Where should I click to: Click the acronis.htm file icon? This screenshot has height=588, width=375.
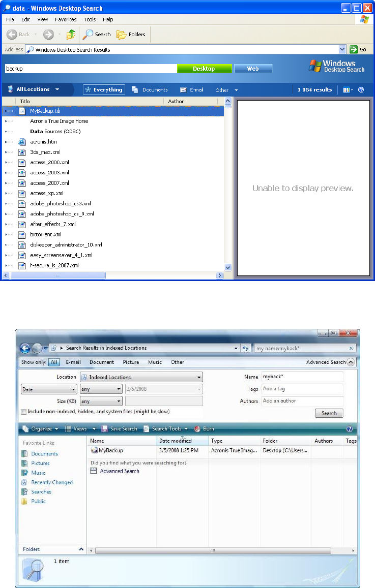[x=22, y=142]
